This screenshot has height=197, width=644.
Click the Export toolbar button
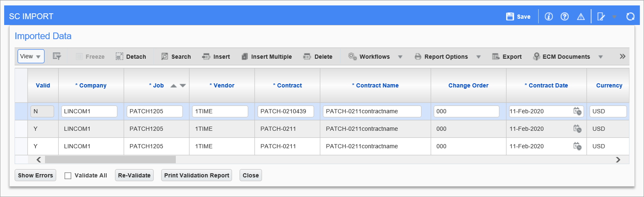click(507, 57)
